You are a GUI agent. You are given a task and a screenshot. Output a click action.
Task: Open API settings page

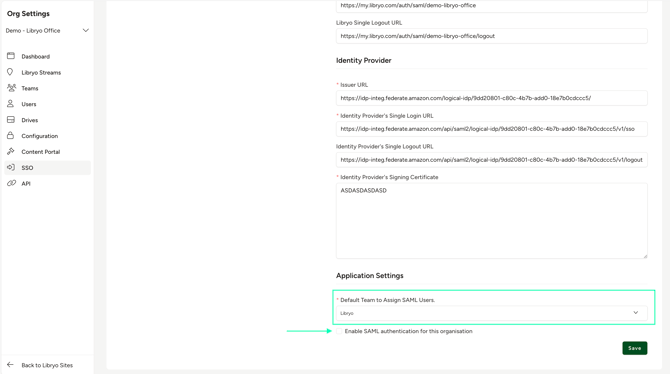coord(47,183)
